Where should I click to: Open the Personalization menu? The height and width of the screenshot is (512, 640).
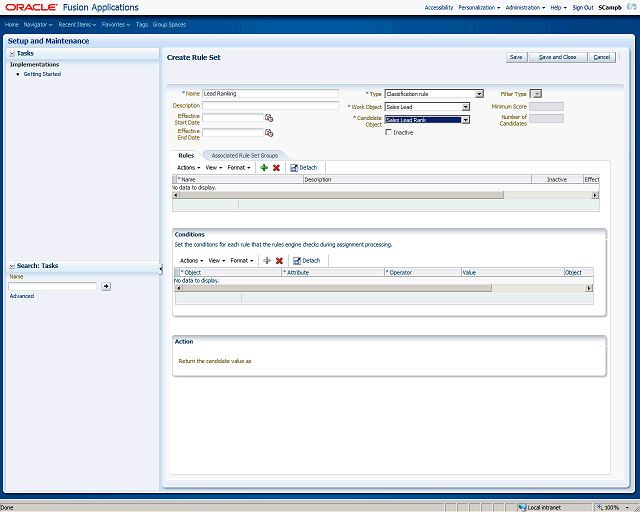pos(479,8)
